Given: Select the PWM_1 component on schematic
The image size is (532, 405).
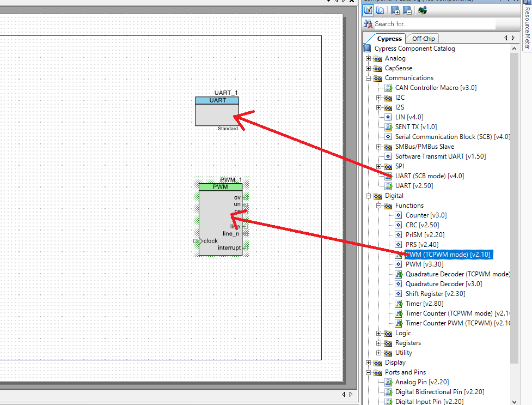Looking at the screenshot, I should point(221,220).
